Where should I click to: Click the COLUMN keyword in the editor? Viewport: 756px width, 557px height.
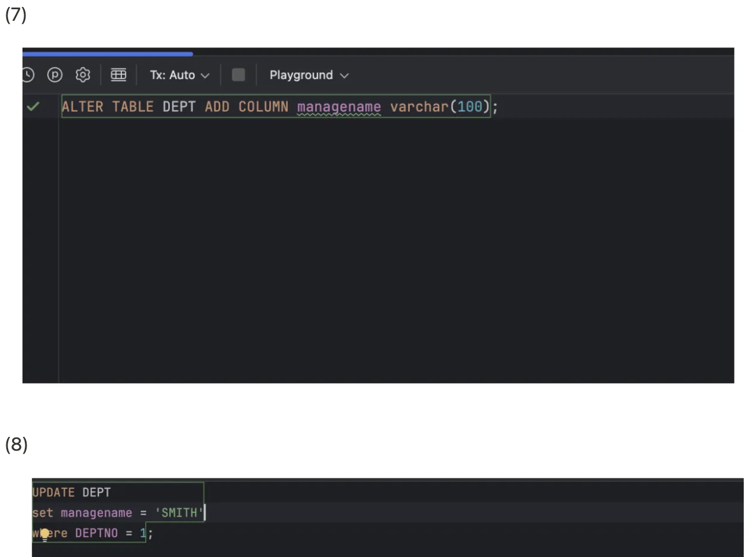pos(264,107)
